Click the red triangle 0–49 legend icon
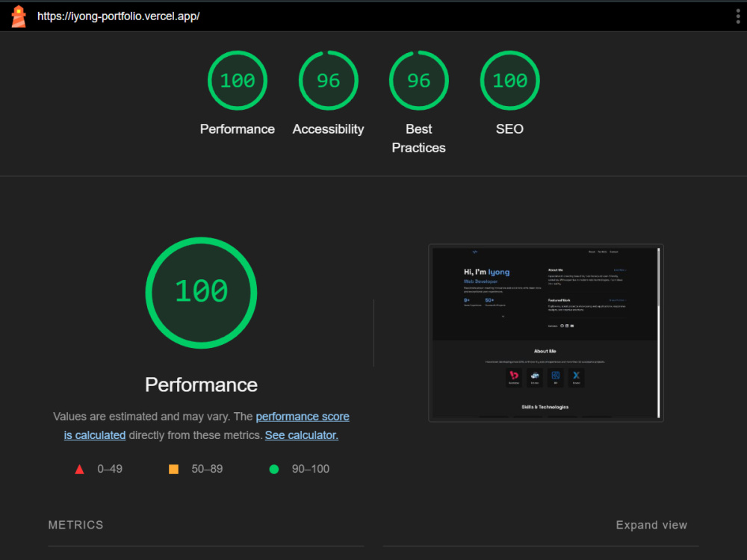The height and width of the screenshot is (560, 747). 80,470
